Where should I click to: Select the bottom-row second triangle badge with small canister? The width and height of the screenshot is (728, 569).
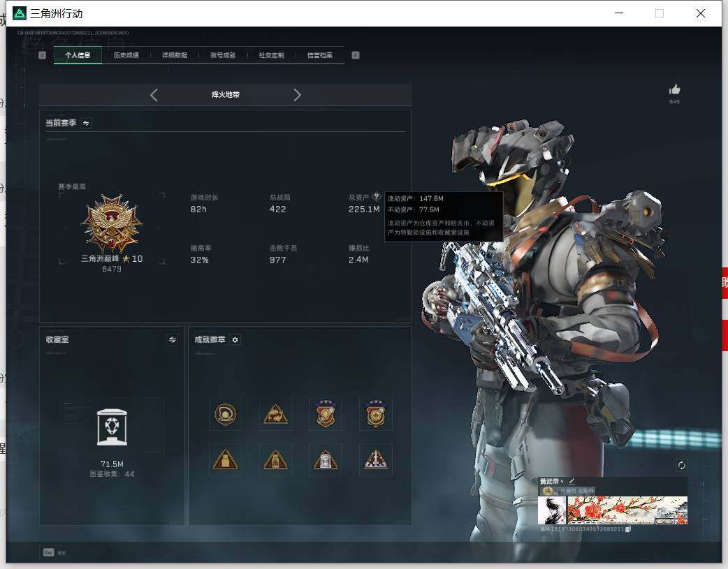(x=276, y=460)
